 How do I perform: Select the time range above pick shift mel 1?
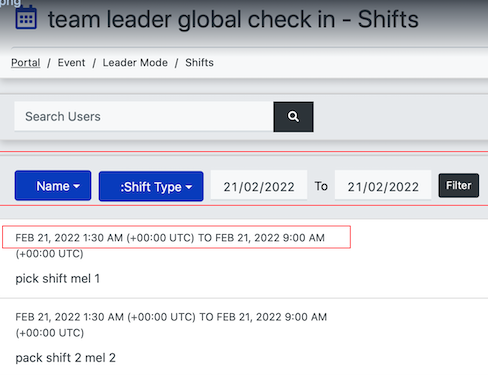[170, 246]
